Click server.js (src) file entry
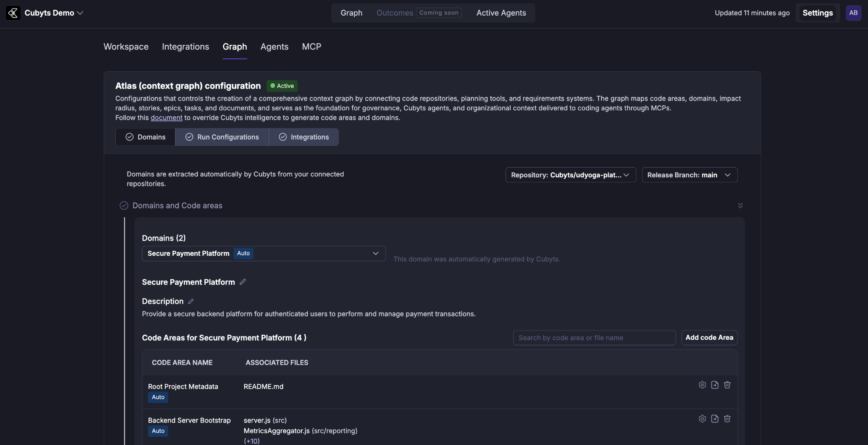Screen dimensions: 868x445 pyautogui.click(x=265, y=420)
